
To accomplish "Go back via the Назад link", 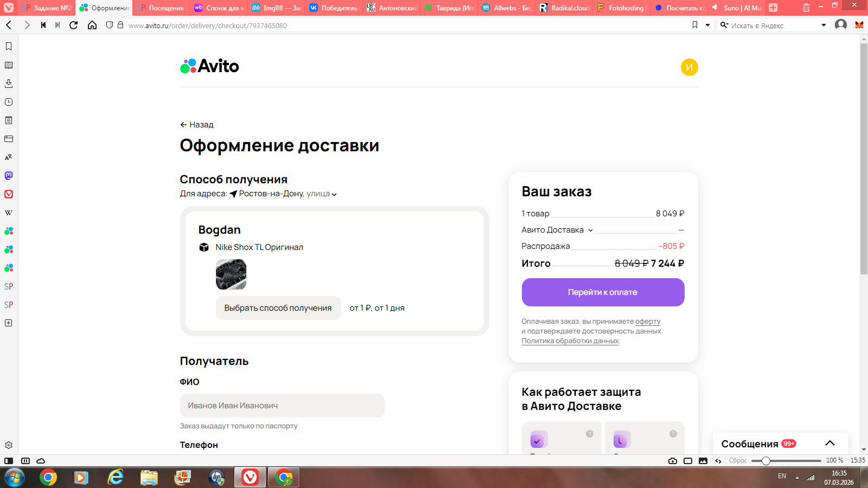I will [x=197, y=125].
